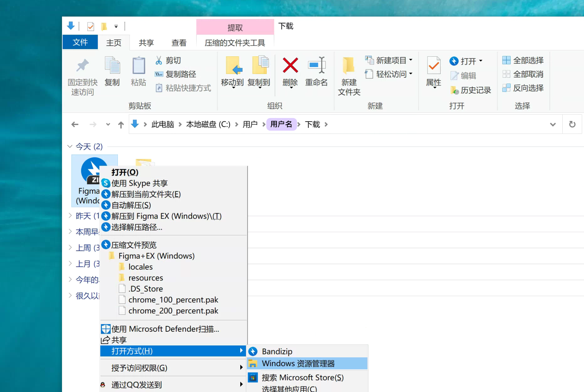Click 此电脑 in the breadcrumb path

click(163, 124)
